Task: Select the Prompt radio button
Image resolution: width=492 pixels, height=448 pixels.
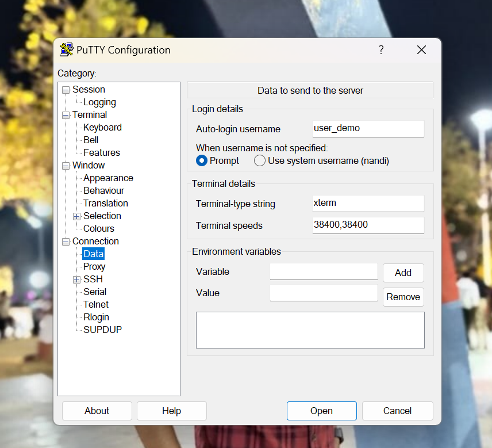Action: tap(201, 161)
